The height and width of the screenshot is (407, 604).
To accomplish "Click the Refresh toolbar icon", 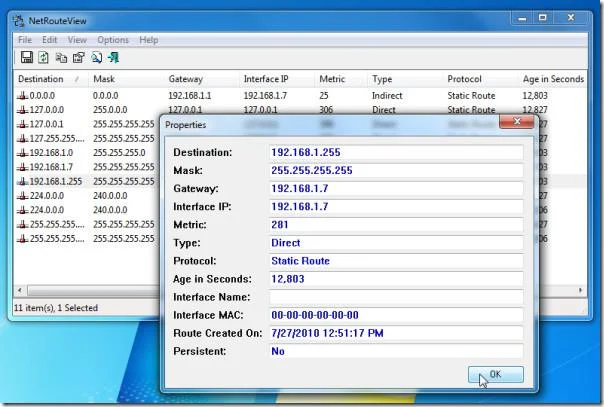I will (x=43, y=58).
